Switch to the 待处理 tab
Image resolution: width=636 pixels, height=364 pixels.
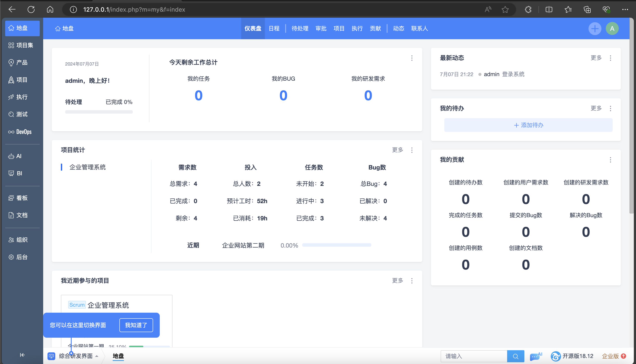pos(300,28)
